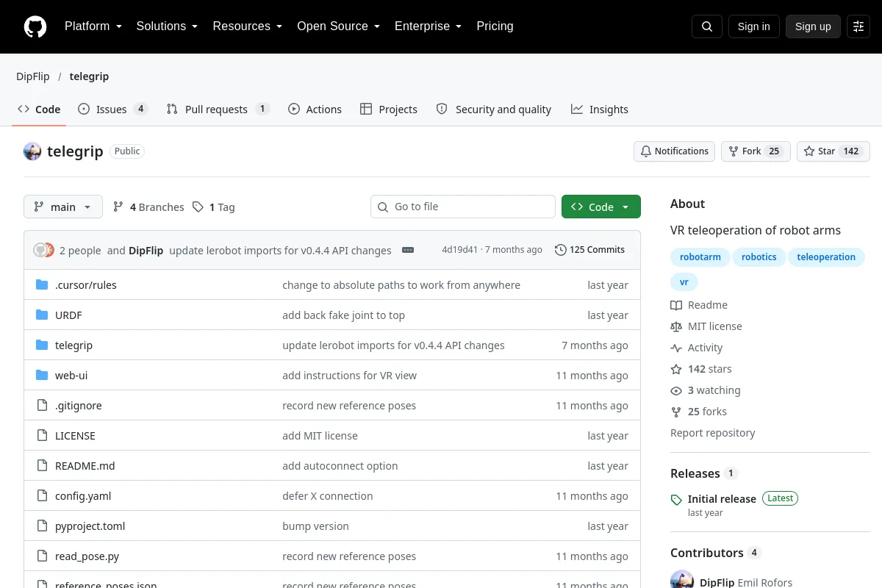This screenshot has height=588, width=882.
Task: Click 'add autoconnect option' commit message
Action: click(x=340, y=466)
